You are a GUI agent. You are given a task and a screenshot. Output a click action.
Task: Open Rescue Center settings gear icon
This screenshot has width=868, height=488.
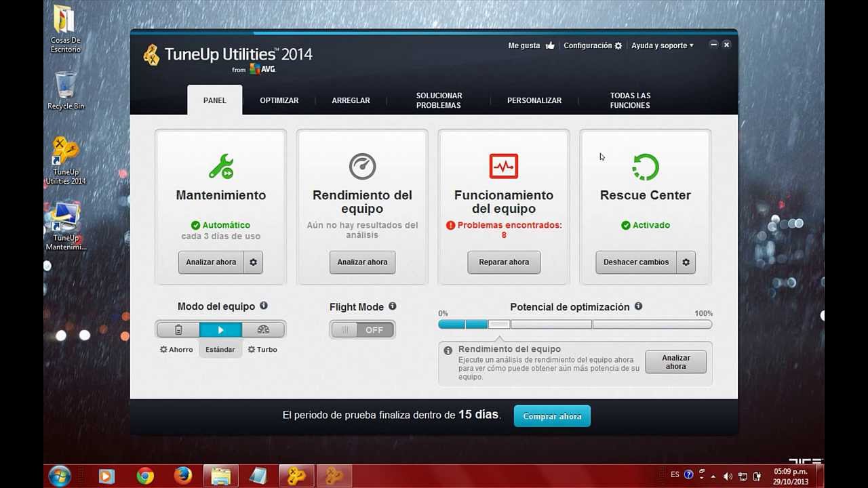coord(686,262)
